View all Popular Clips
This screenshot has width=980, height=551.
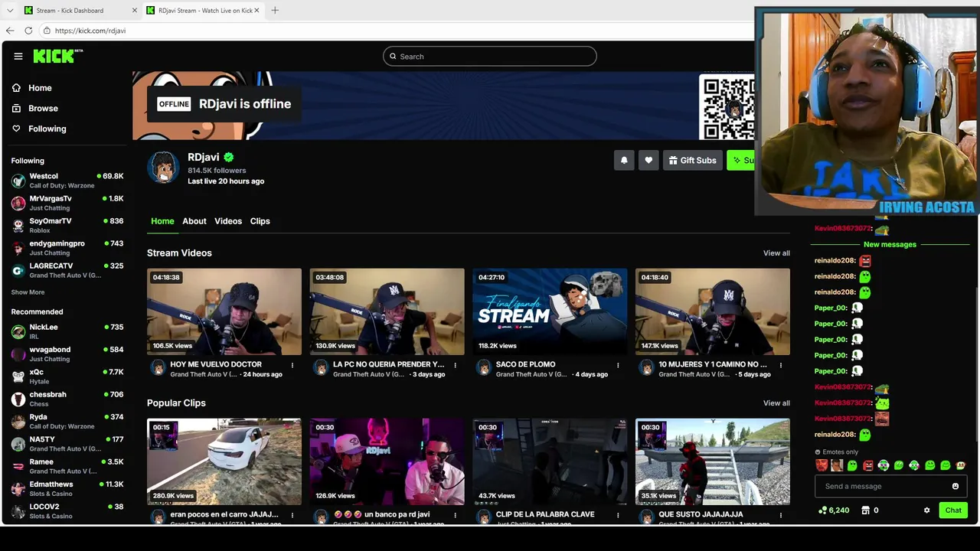776,403
